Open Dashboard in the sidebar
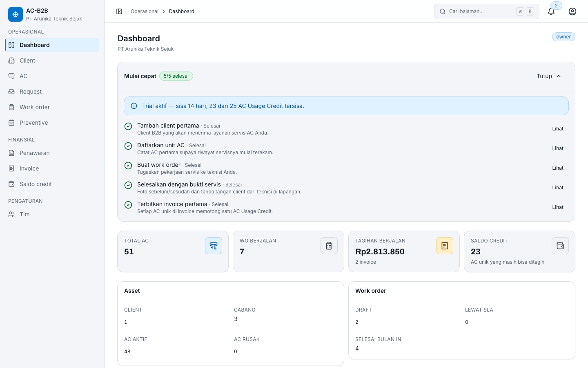Image resolution: width=588 pixels, height=368 pixels. (52, 45)
